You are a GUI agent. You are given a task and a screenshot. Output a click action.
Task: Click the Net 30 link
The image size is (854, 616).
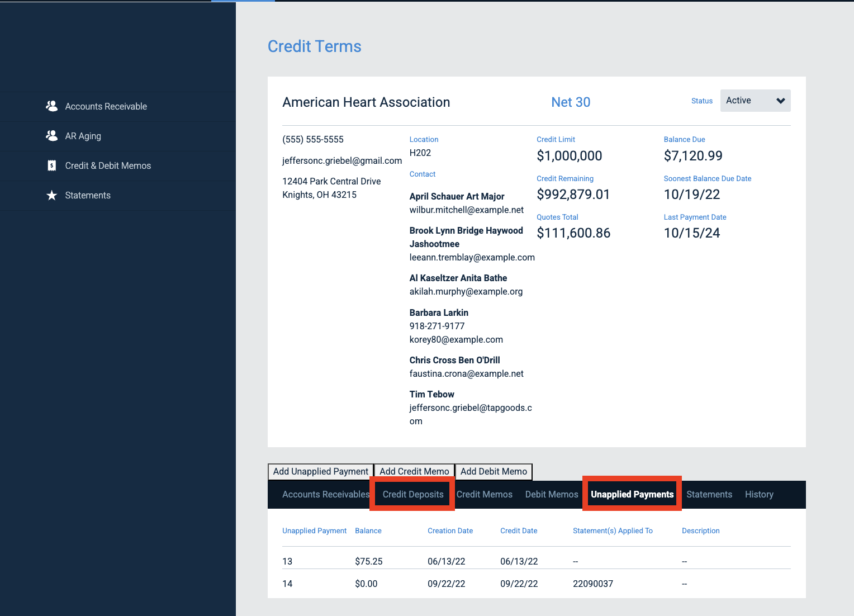[570, 102]
